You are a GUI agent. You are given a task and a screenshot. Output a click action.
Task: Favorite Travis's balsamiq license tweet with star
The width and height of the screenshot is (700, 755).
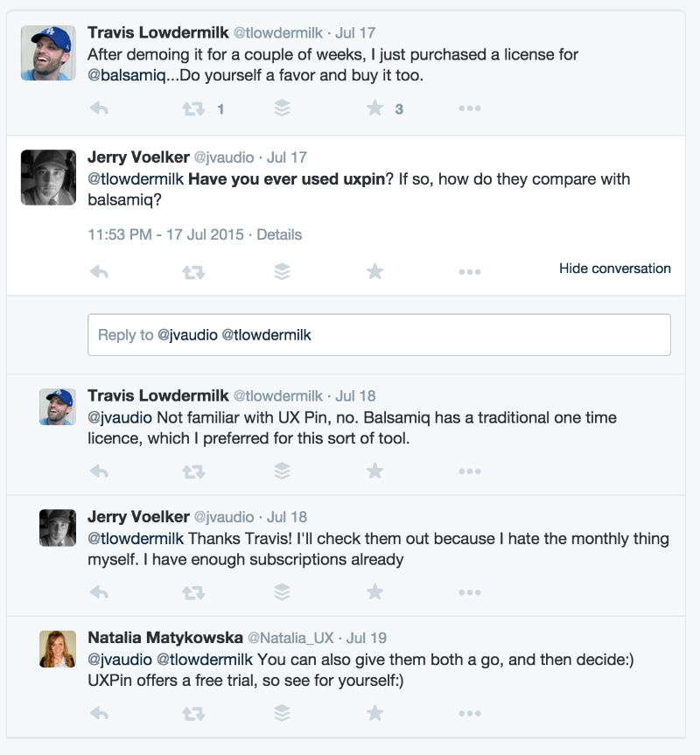(x=374, y=108)
